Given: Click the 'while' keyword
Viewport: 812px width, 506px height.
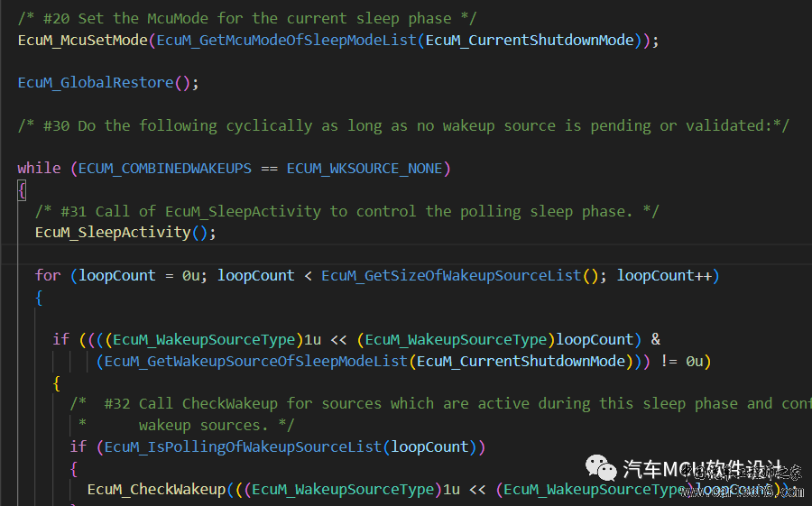Looking at the screenshot, I should pyautogui.click(x=40, y=169).
